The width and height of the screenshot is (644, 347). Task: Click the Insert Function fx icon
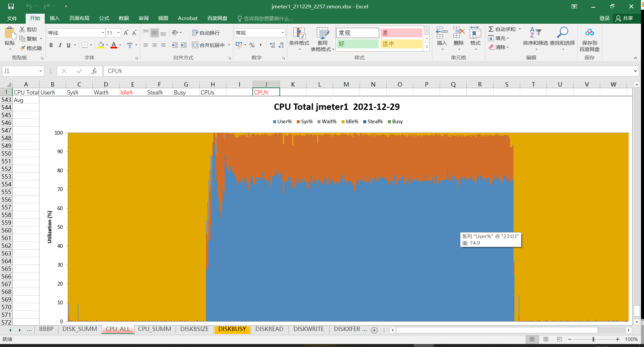(94, 71)
